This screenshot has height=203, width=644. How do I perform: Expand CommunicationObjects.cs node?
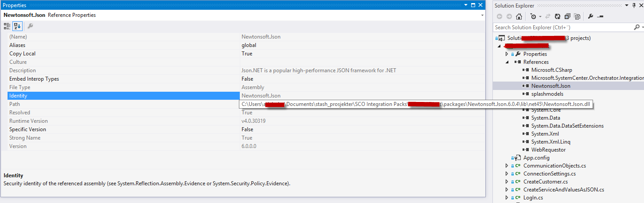coord(507,166)
